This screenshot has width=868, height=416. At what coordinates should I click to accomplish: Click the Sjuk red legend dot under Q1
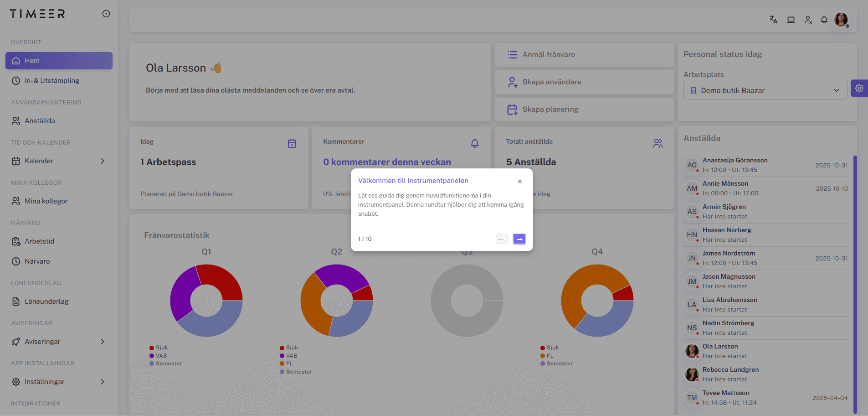click(x=152, y=348)
